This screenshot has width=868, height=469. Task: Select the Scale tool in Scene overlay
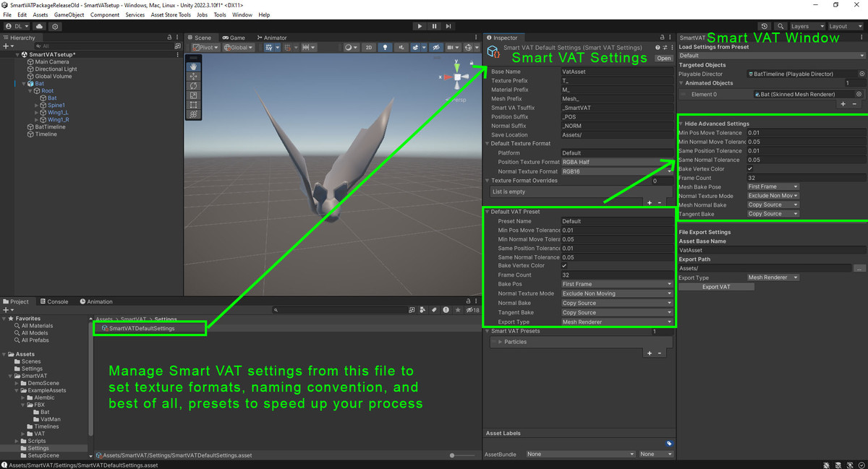coord(193,95)
